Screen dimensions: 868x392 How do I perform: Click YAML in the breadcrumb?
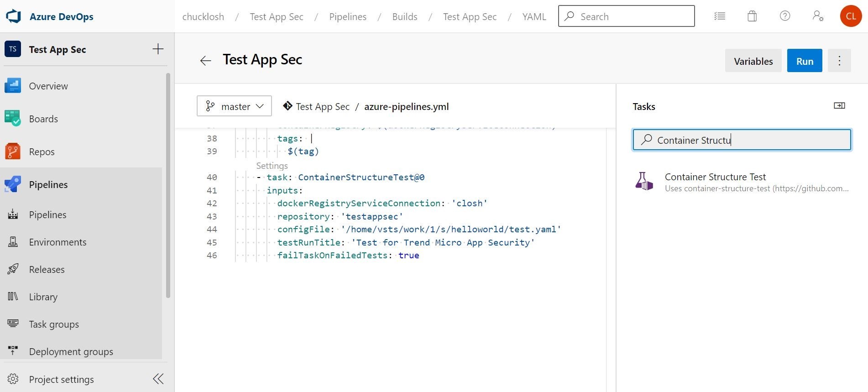coord(534,17)
